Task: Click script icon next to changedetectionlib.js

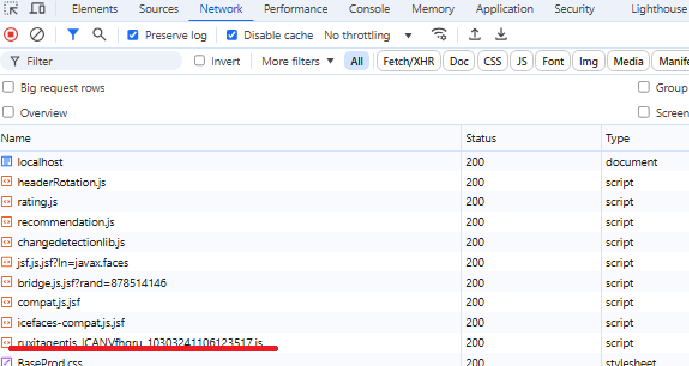Action: point(7,242)
